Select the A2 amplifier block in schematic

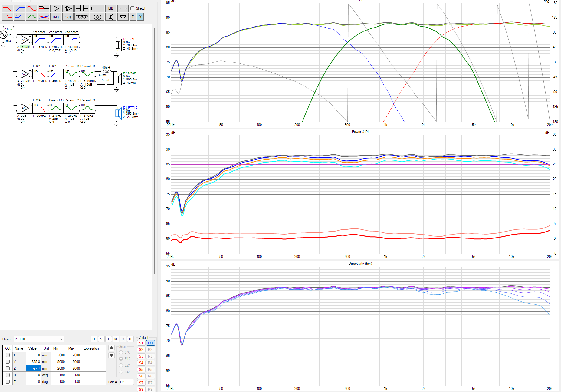[x=25, y=74]
